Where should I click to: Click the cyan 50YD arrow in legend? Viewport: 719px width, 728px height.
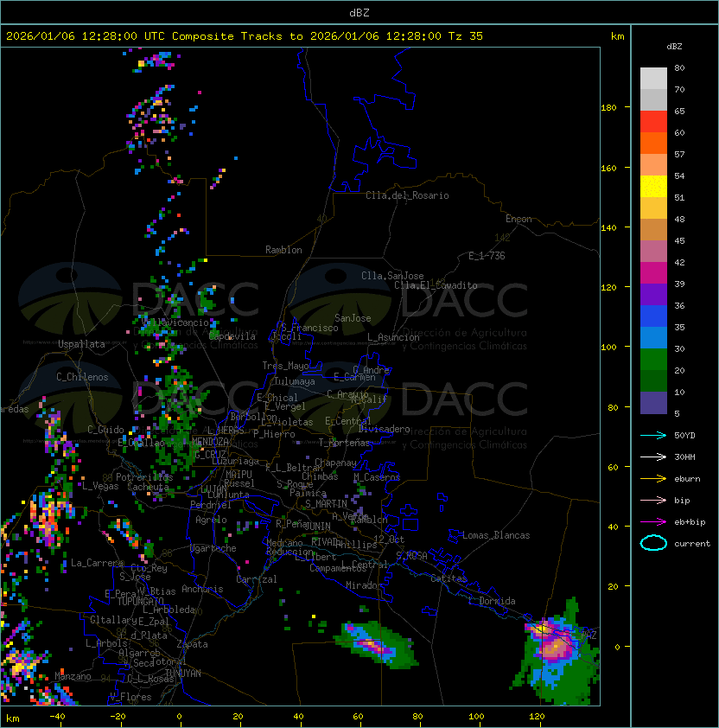click(x=653, y=435)
